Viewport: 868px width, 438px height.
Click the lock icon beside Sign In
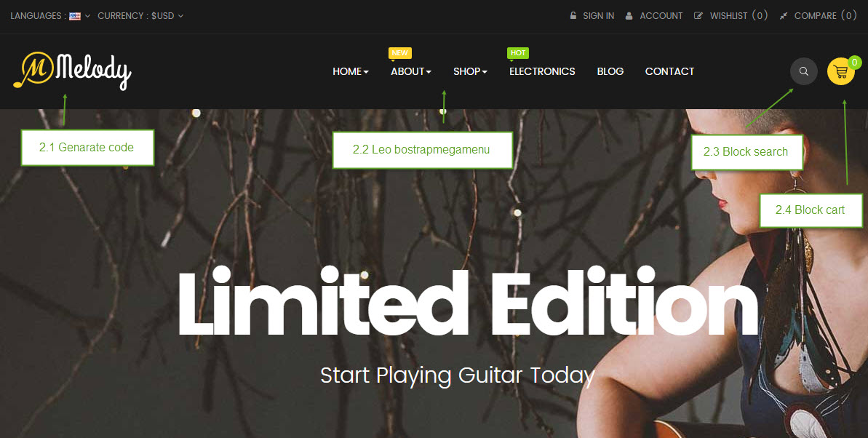(573, 15)
